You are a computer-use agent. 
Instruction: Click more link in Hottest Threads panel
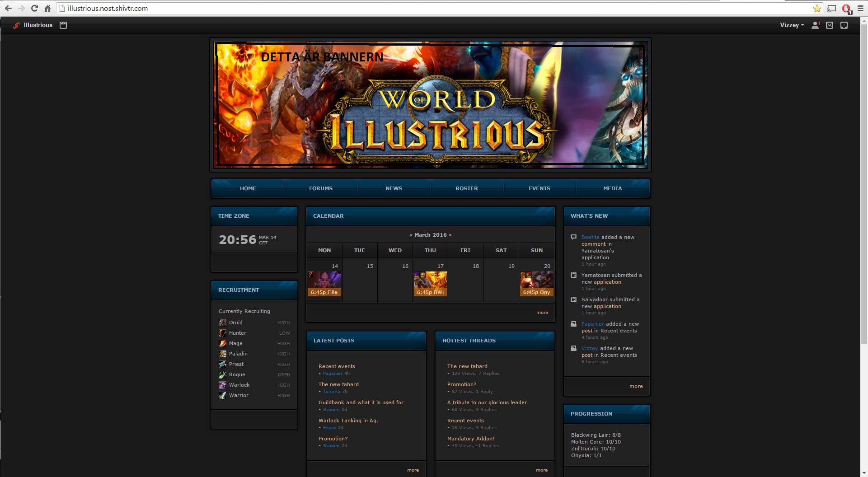(542, 470)
